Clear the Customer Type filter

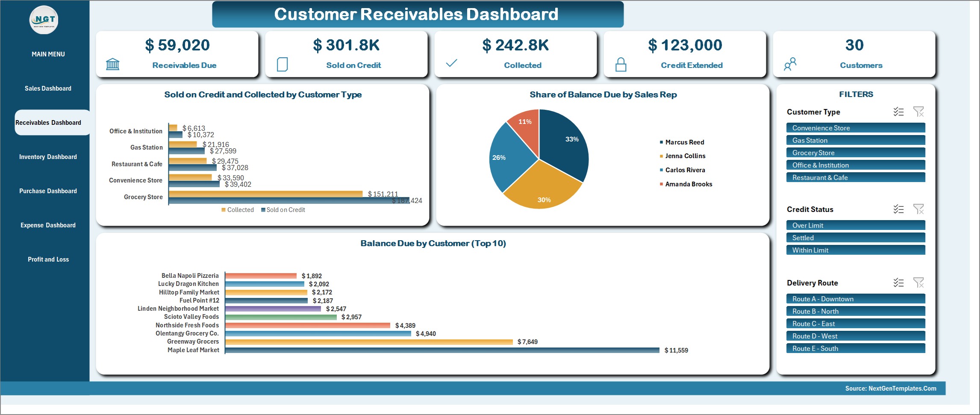point(918,112)
